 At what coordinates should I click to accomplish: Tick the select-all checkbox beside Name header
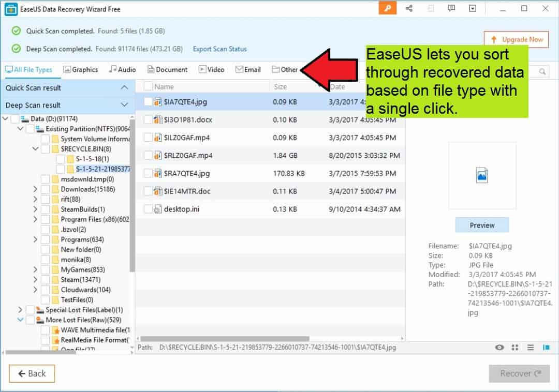(x=148, y=86)
